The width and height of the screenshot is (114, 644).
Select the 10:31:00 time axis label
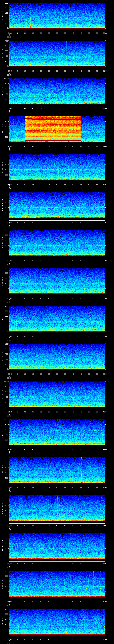click(9, 109)
